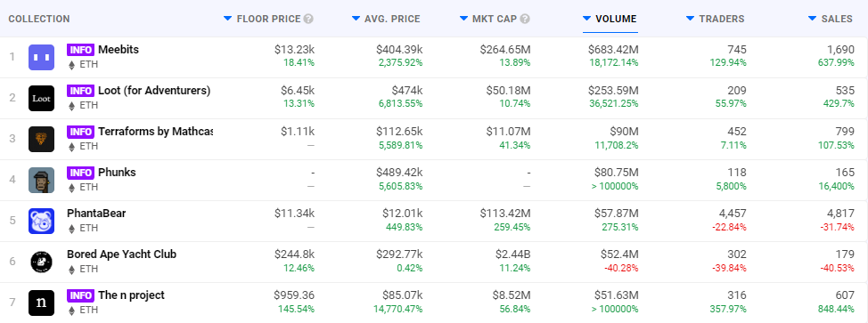Screen dimensions: 868x323
Task: Click the INFO badge next to Phunks
Action: [x=81, y=173]
